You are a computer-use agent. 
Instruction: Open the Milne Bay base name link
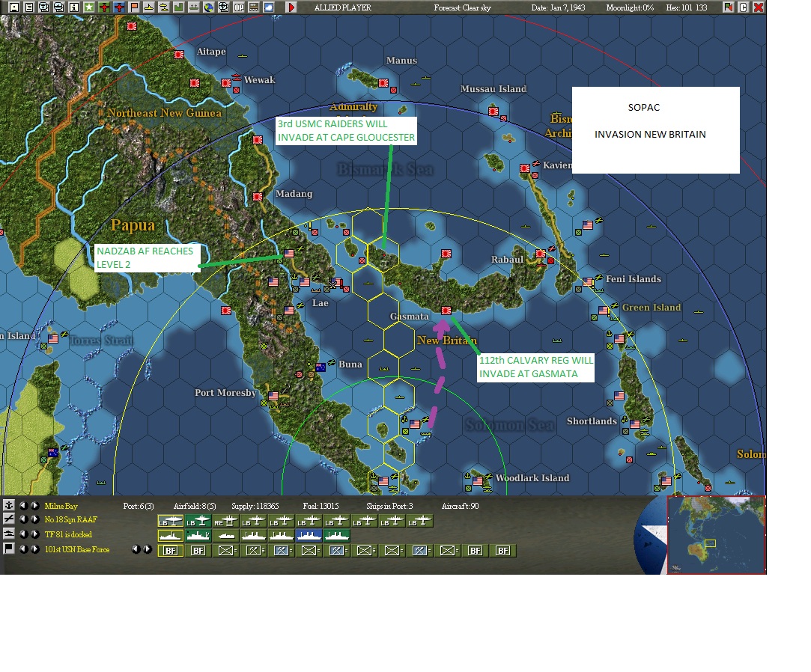(61, 506)
